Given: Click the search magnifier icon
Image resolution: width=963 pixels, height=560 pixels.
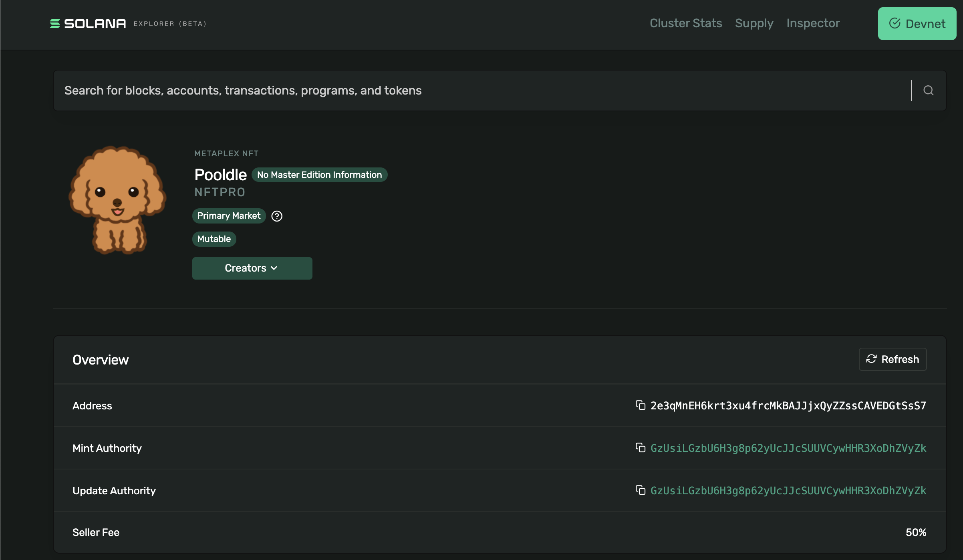Looking at the screenshot, I should tap(928, 91).
